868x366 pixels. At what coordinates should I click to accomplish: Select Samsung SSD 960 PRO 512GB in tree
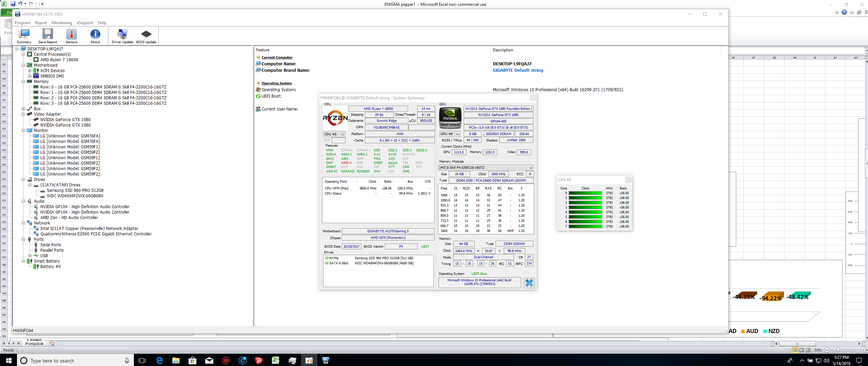click(x=75, y=190)
